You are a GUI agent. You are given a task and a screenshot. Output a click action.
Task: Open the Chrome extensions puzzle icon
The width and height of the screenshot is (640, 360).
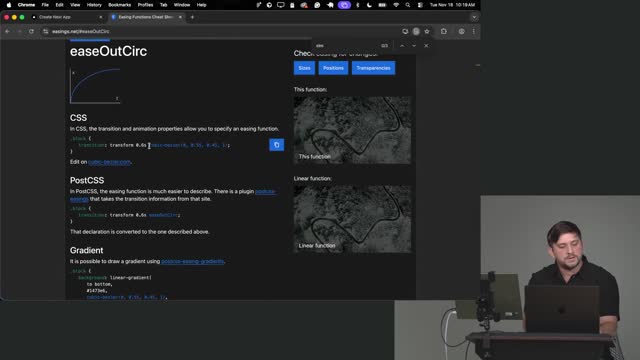coord(444,31)
